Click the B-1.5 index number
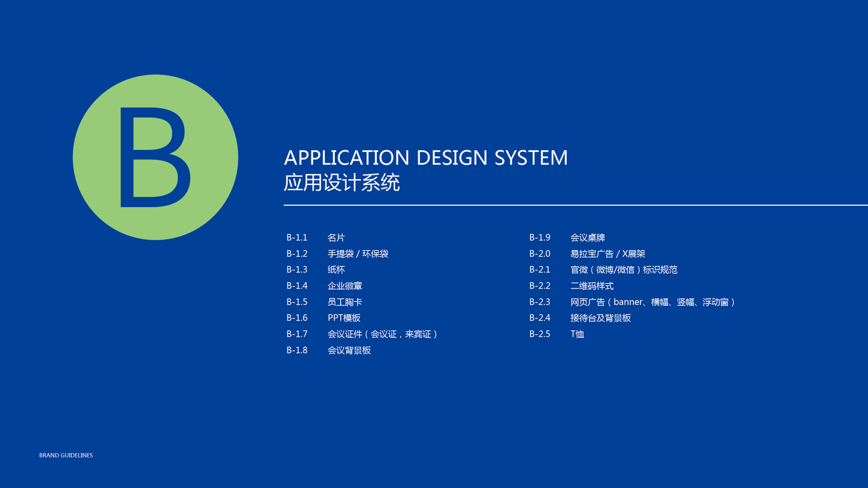The height and width of the screenshot is (488, 868). (297, 302)
